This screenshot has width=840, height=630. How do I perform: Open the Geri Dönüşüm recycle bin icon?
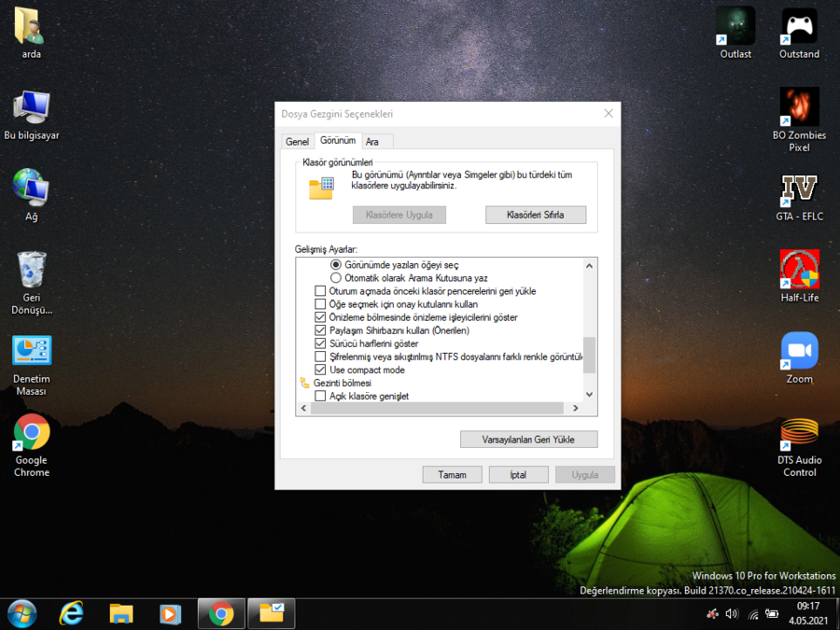tap(32, 271)
